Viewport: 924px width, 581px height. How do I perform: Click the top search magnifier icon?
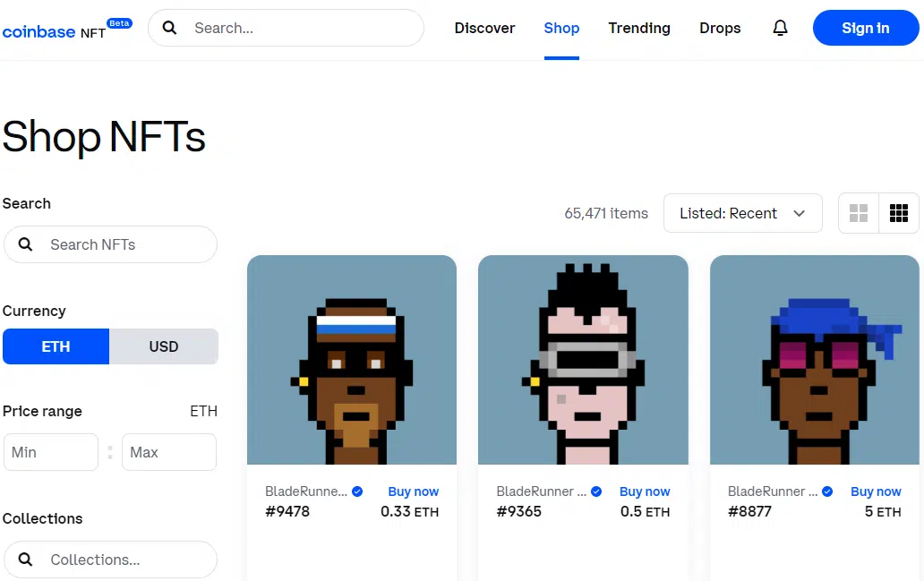pos(170,28)
